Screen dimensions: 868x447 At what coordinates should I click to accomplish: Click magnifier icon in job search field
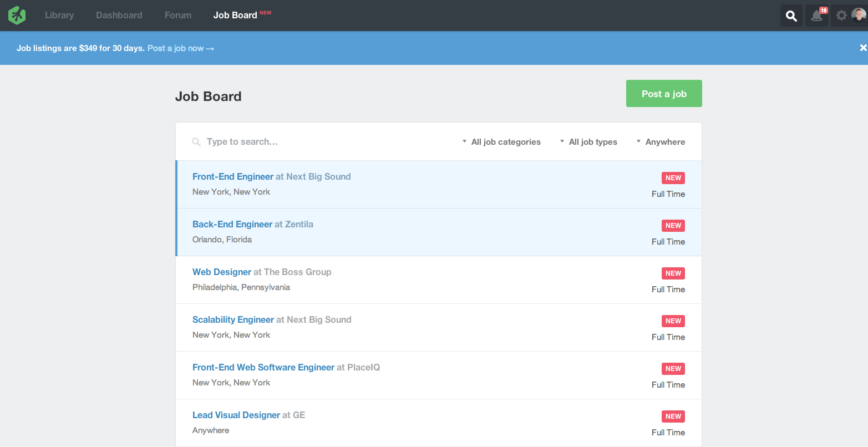pyautogui.click(x=196, y=142)
